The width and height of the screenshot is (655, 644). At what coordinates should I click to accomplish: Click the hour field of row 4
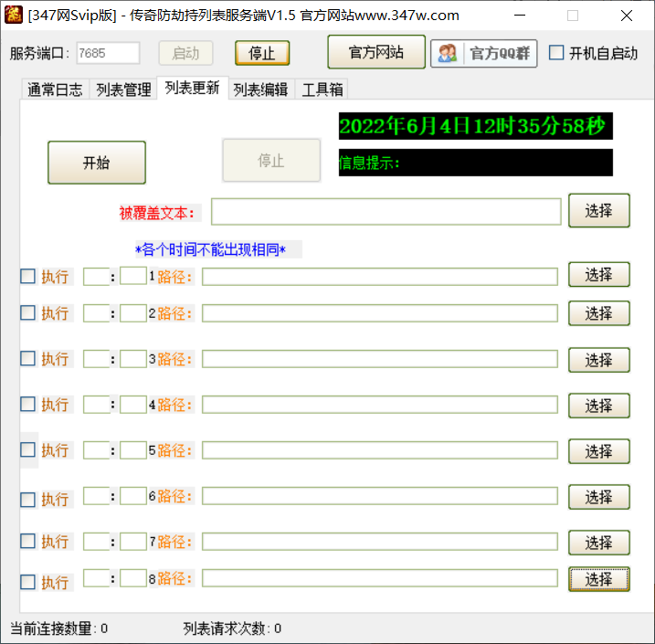[97, 405]
